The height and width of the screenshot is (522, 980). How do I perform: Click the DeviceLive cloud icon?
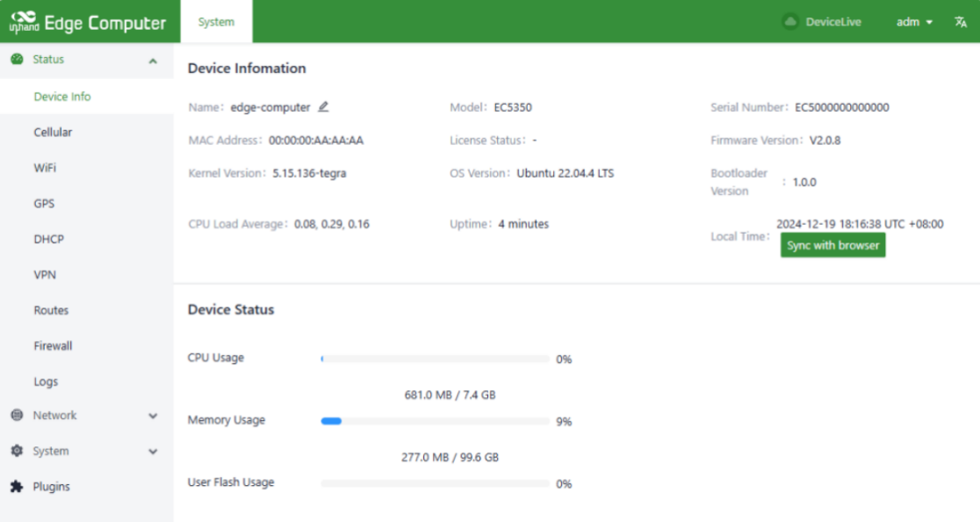(789, 22)
